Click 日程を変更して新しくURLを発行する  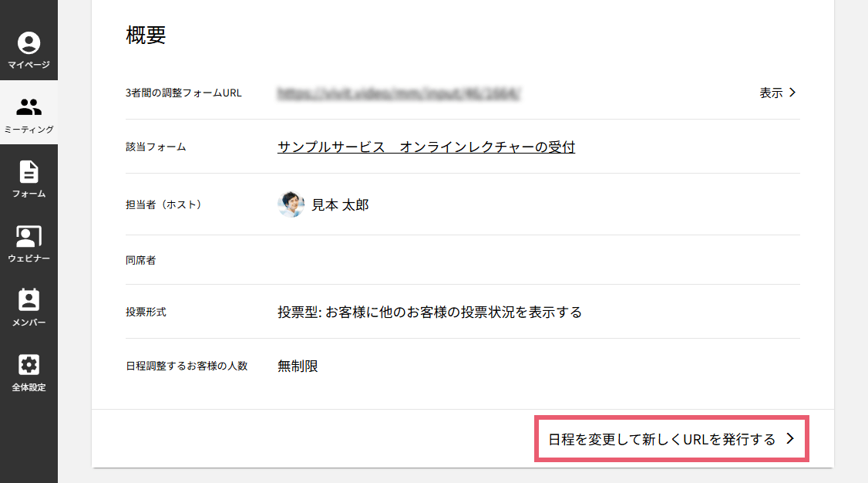click(661, 440)
